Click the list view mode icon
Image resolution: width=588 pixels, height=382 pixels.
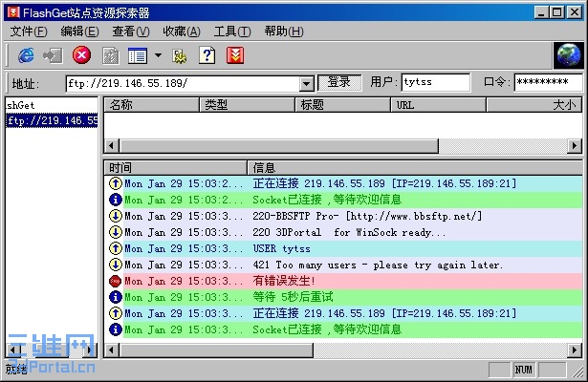tap(138, 55)
